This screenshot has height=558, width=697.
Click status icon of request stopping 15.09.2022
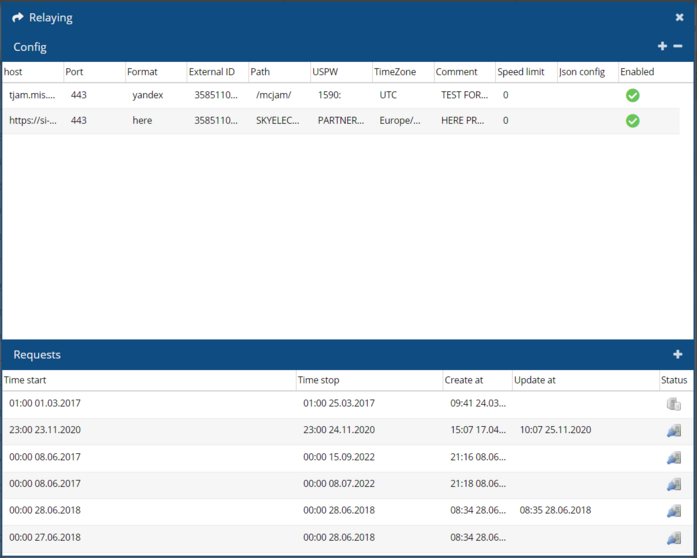tap(674, 457)
